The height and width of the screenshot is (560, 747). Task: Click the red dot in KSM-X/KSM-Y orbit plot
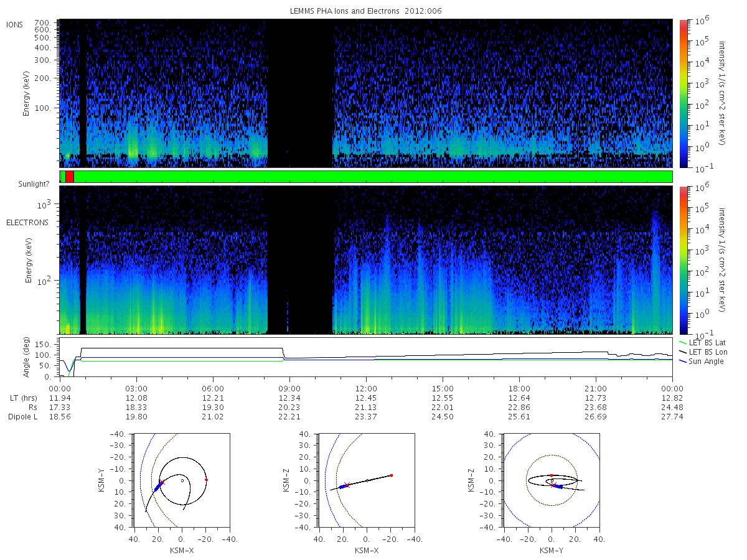[x=206, y=480]
